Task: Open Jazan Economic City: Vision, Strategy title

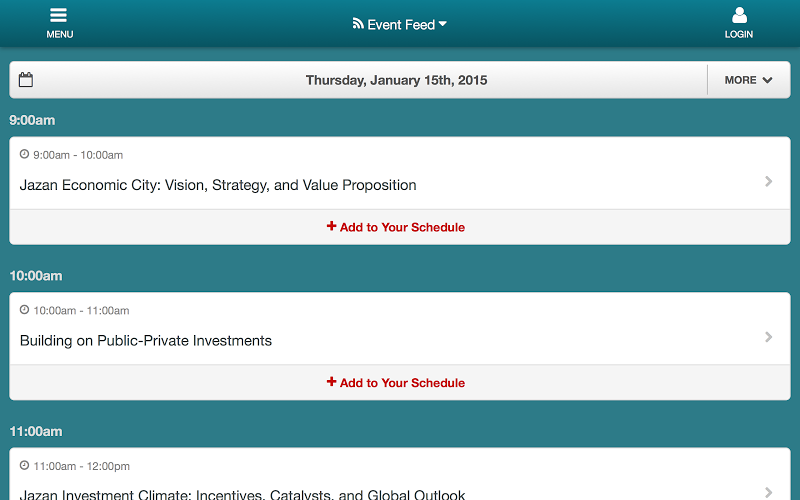Action: [218, 185]
